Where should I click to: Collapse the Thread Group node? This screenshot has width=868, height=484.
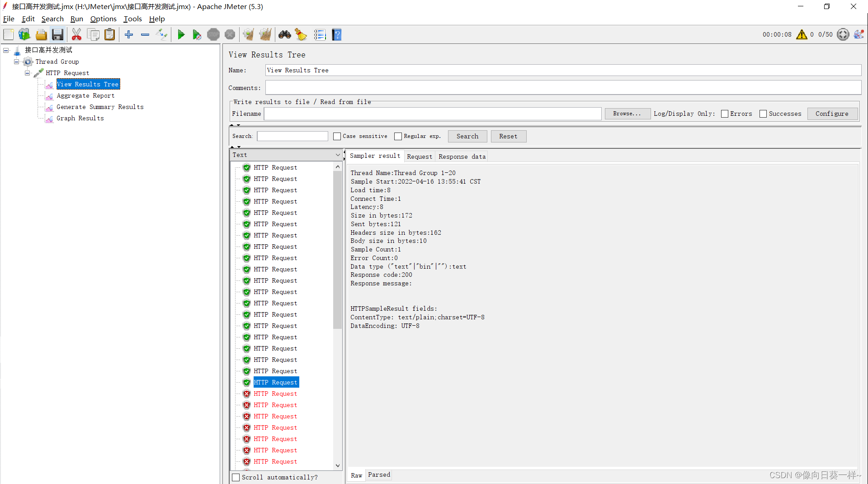(17, 62)
